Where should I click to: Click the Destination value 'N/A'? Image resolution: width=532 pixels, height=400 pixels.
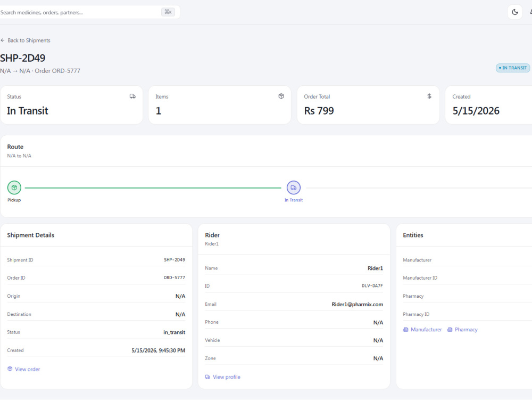click(x=180, y=314)
